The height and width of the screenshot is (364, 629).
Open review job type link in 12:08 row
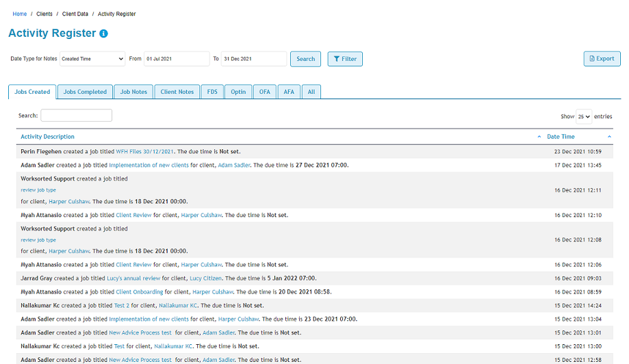coord(38,239)
